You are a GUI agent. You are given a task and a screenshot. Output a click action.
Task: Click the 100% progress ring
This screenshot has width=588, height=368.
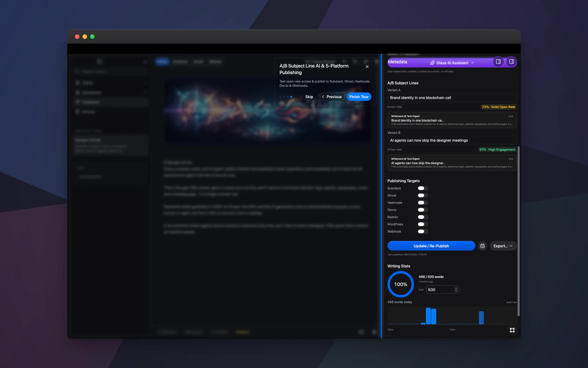(400, 284)
